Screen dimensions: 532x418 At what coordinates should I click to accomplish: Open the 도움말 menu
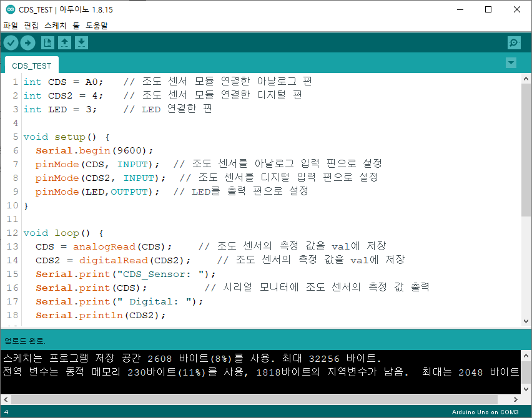97,26
